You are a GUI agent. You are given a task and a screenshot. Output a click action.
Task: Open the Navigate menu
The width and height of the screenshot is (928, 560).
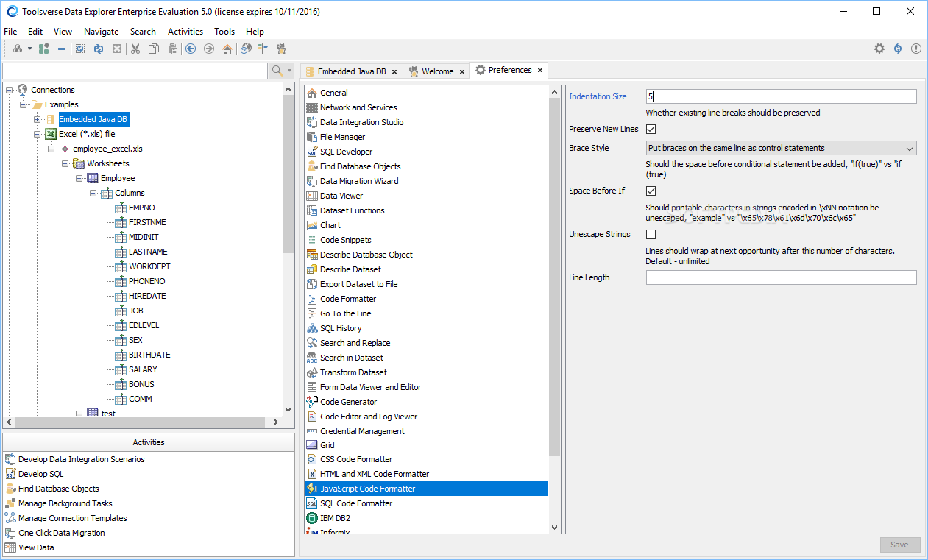[101, 32]
